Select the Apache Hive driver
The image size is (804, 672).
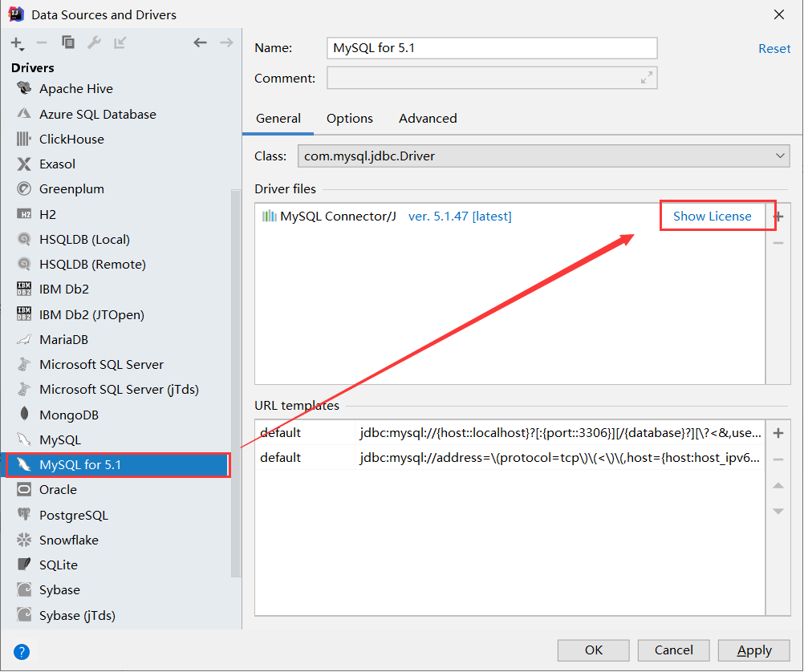tap(116, 89)
